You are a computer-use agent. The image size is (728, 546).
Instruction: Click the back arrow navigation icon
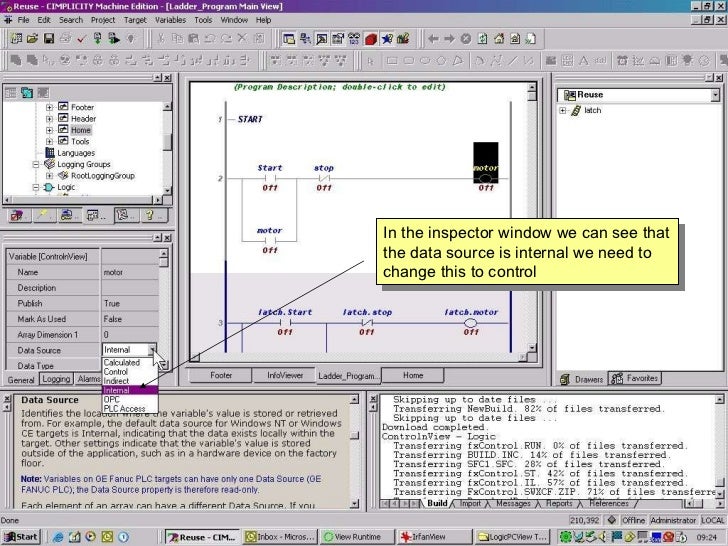pos(434,39)
